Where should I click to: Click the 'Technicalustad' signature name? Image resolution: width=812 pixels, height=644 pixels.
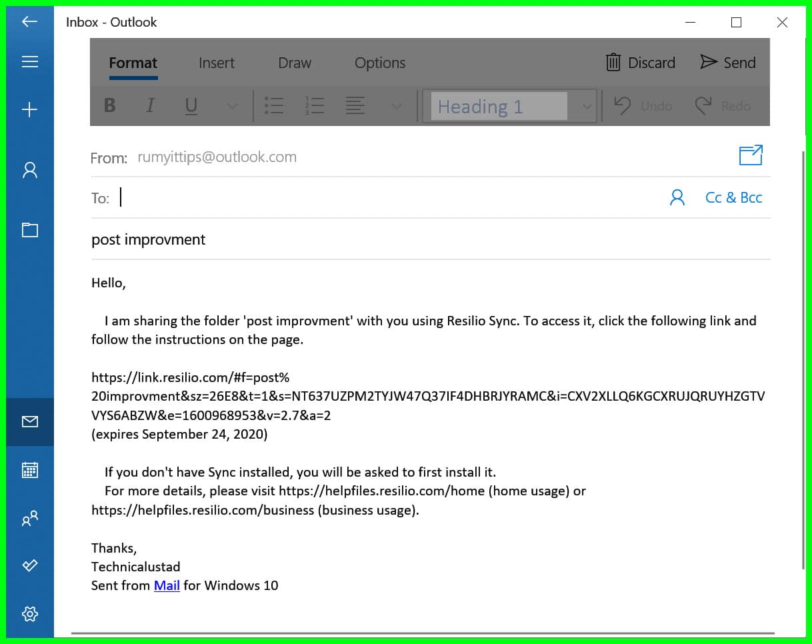pos(136,567)
